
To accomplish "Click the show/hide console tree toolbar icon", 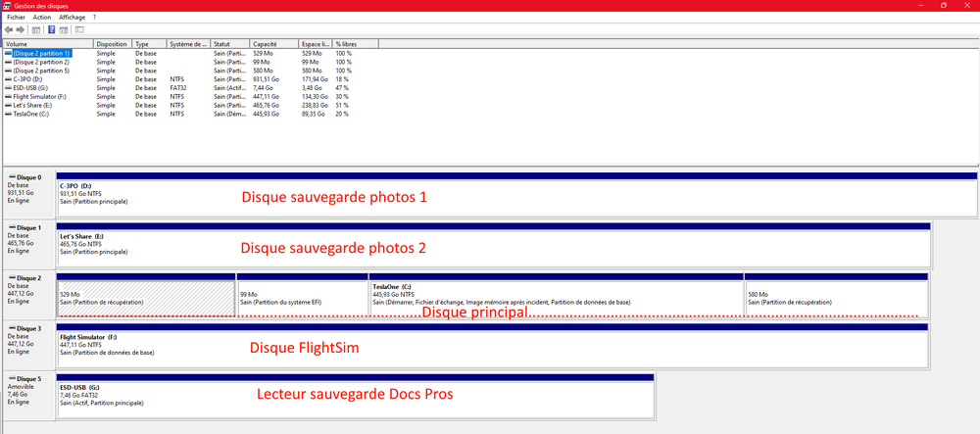I will point(36,30).
